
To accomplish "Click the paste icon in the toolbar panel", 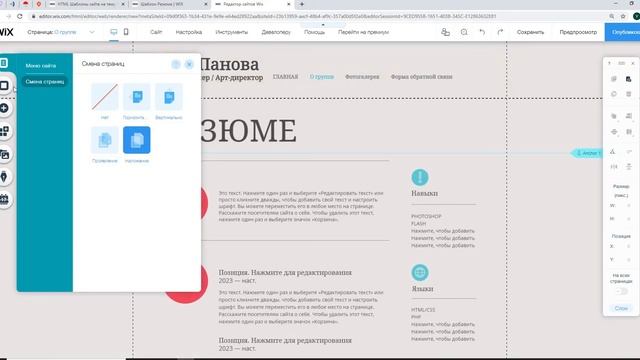I will click(629, 79).
